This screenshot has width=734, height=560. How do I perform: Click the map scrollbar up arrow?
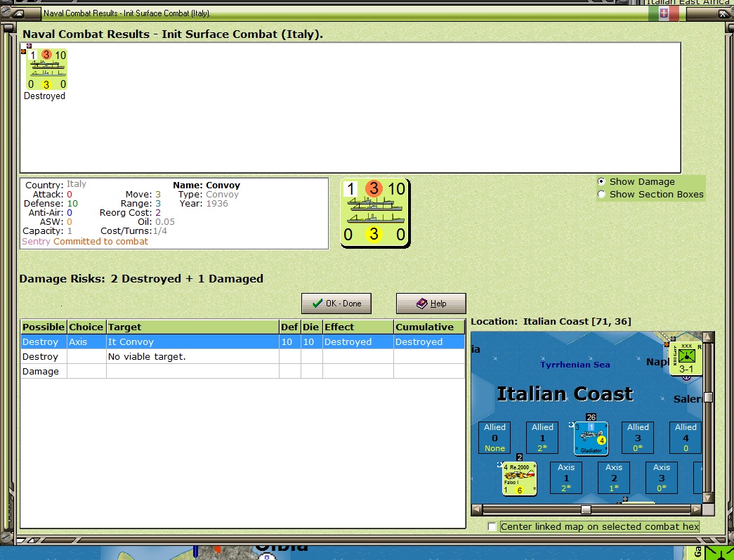click(708, 337)
